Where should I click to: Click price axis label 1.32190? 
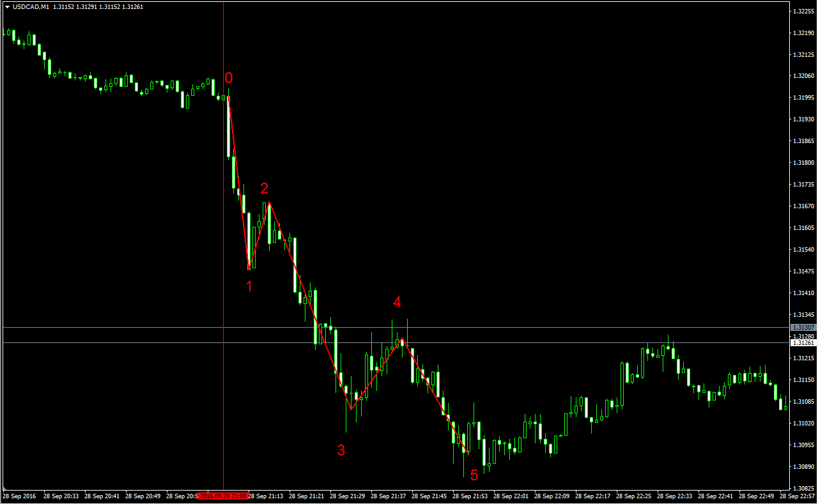pyautogui.click(x=803, y=33)
